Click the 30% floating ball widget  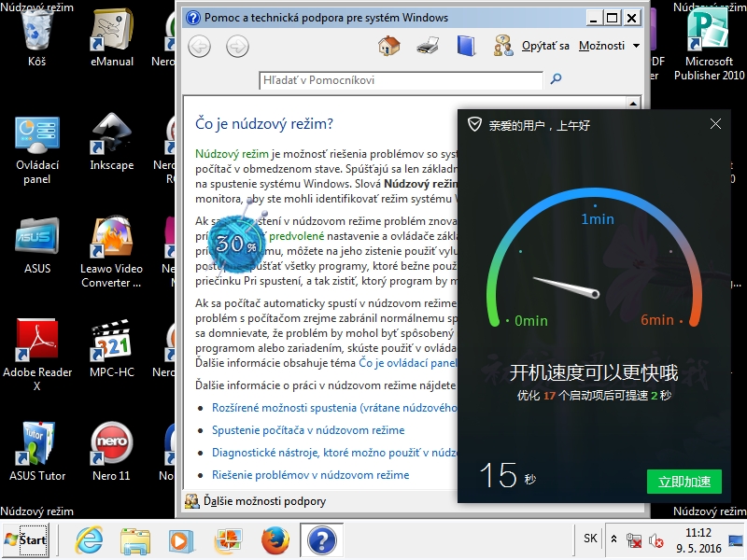[236, 244]
